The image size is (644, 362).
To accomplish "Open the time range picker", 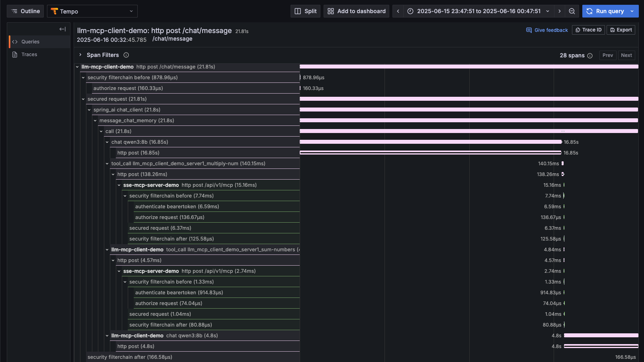I will pos(479,11).
